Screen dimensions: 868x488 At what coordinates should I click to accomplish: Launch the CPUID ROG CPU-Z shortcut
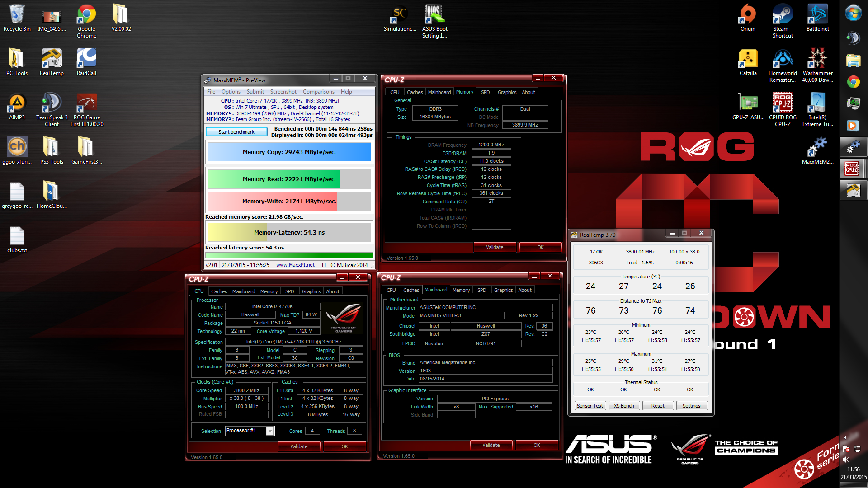(x=783, y=110)
